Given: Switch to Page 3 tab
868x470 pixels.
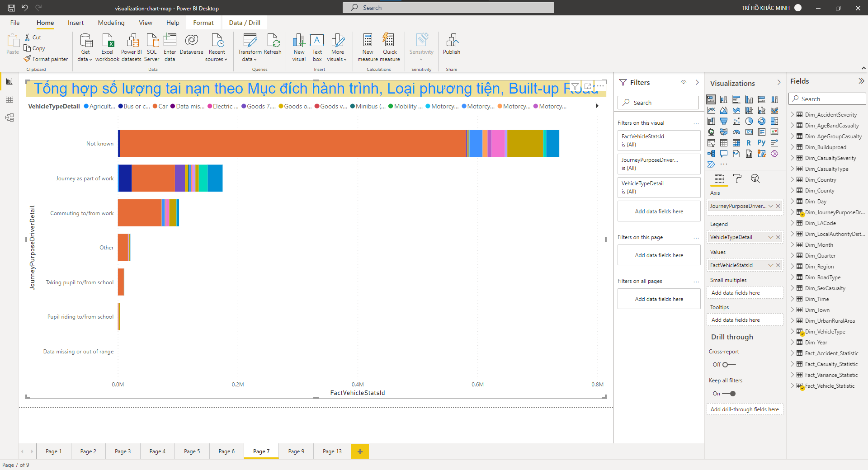Looking at the screenshot, I should tap(123, 451).
